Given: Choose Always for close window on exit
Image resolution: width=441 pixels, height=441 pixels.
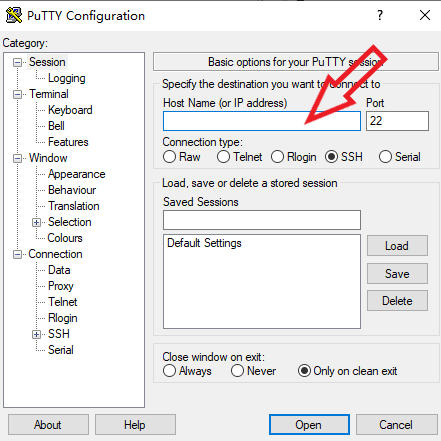Looking at the screenshot, I should tap(187, 371).
